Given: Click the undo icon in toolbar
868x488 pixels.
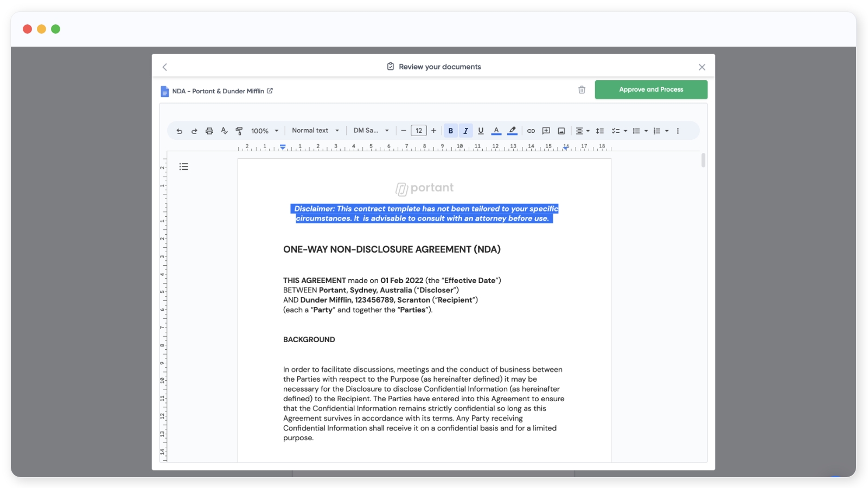Looking at the screenshot, I should coord(179,131).
